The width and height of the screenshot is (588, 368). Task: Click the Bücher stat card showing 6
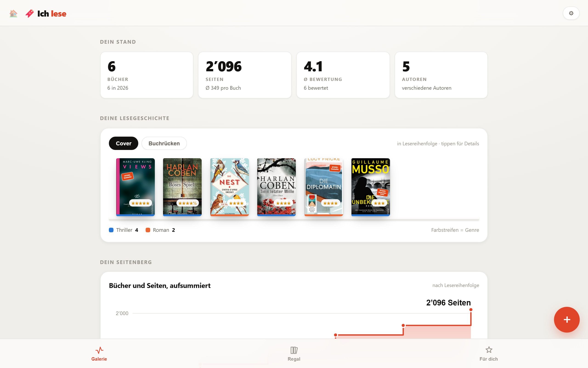pos(147,75)
